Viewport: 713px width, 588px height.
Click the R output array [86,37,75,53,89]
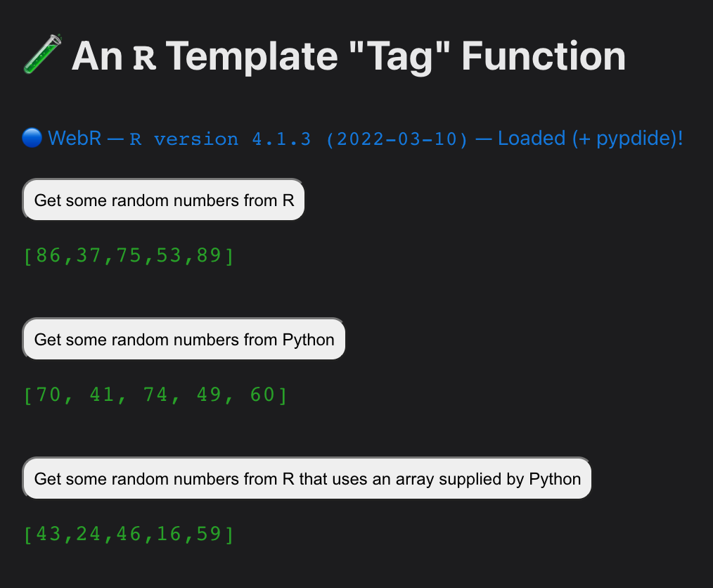coord(129,255)
